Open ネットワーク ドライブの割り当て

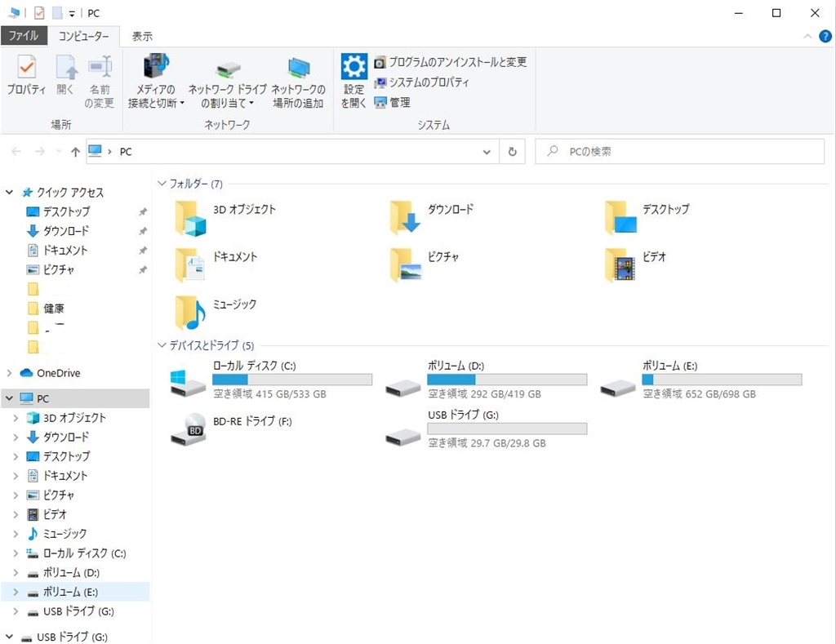coord(227,81)
